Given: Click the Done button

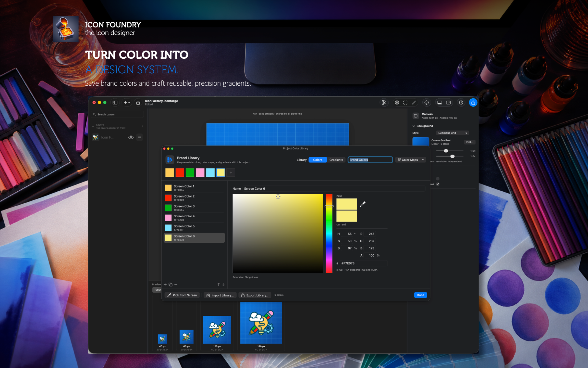Looking at the screenshot, I should (420, 295).
